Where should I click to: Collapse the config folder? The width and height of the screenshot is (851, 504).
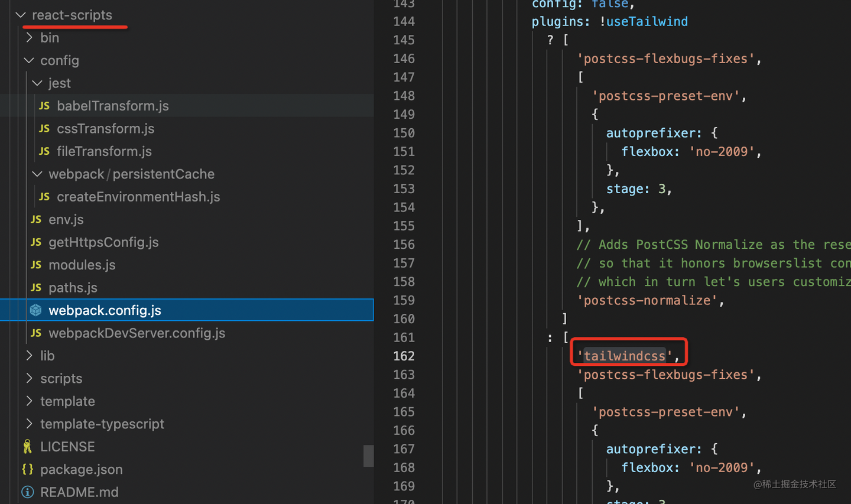tap(29, 60)
